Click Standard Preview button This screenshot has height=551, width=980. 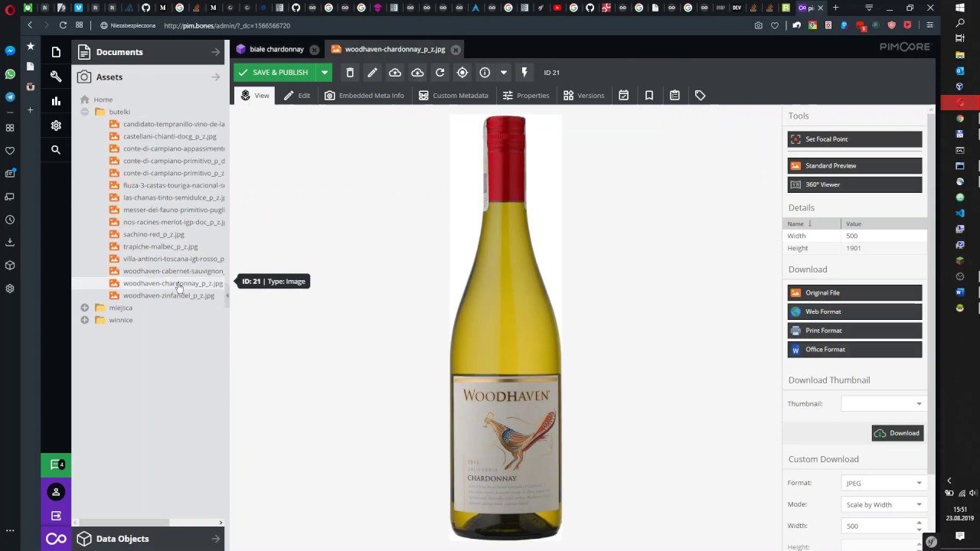point(854,165)
